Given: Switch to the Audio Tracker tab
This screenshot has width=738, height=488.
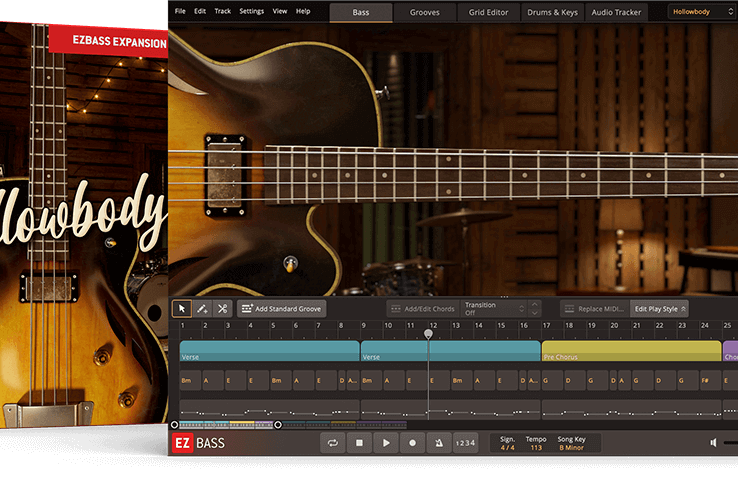Looking at the screenshot, I should [x=616, y=13].
